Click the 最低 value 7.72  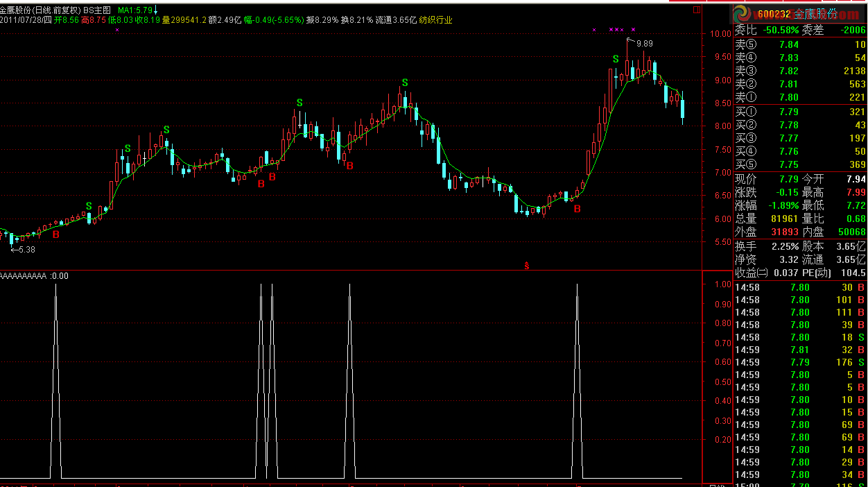856,205
